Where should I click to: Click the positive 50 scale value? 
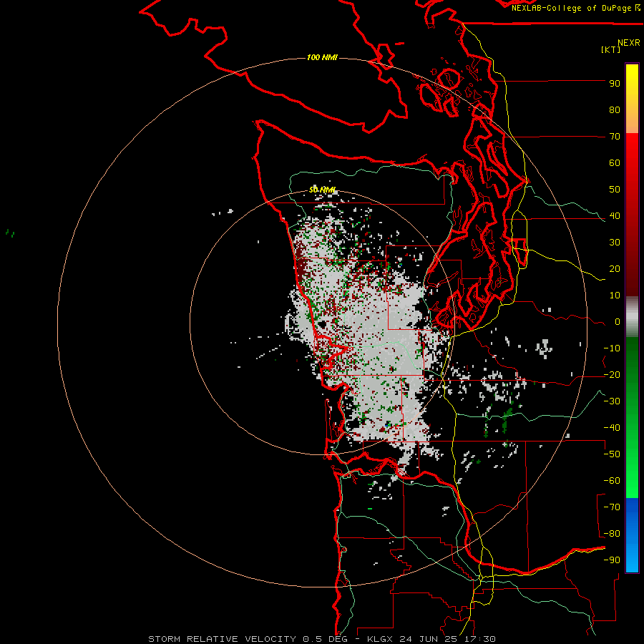615,190
